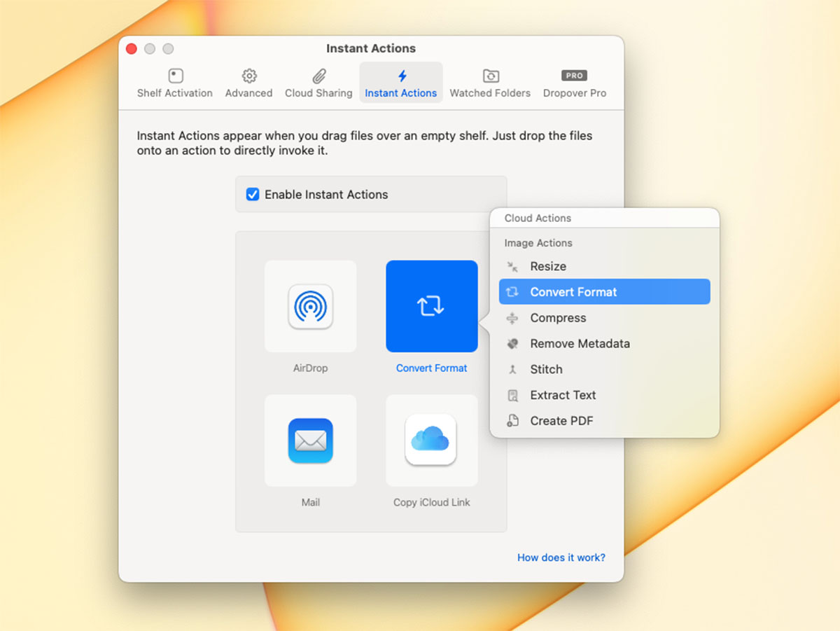Select Convert Format in the popup menu

pyautogui.click(x=573, y=292)
